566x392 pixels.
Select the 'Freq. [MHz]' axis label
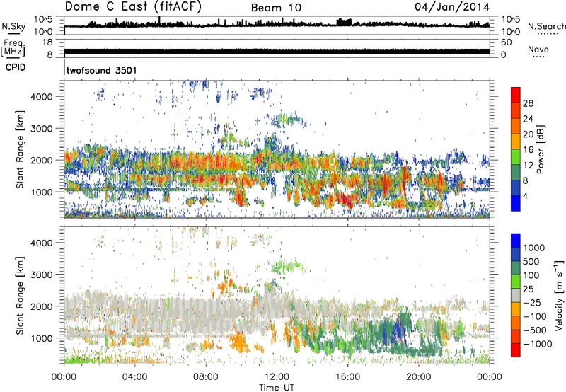click(x=13, y=47)
